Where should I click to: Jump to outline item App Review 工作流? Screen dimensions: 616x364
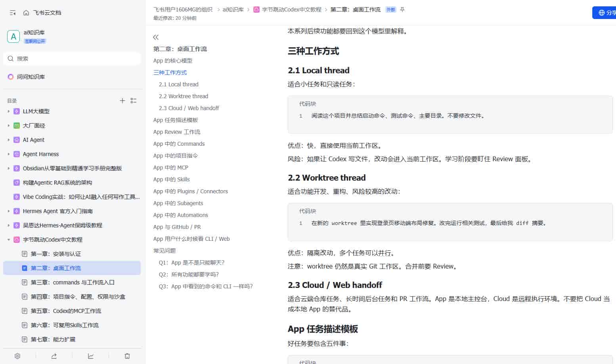[177, 132]
